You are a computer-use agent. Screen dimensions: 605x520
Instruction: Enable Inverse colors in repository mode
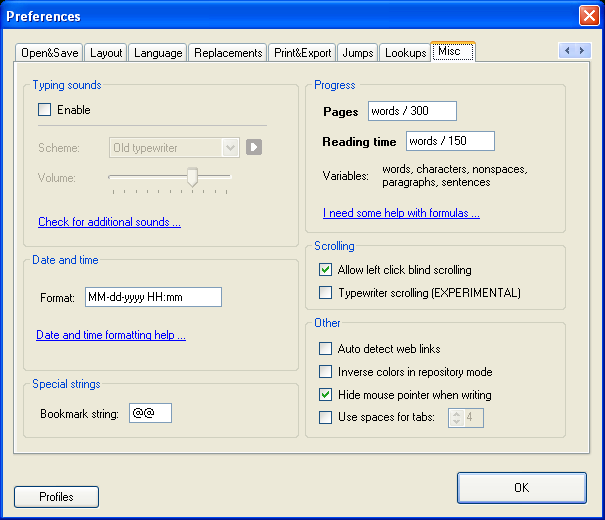tap(325, 371)
